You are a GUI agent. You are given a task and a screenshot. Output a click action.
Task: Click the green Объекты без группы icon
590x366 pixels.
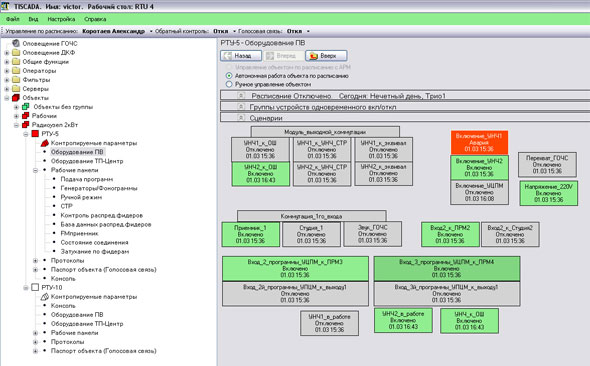(26, 106)
